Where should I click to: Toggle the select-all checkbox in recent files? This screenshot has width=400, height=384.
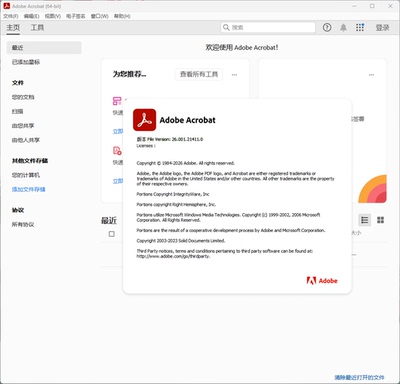pyautogui.click(x=112, y=234)
